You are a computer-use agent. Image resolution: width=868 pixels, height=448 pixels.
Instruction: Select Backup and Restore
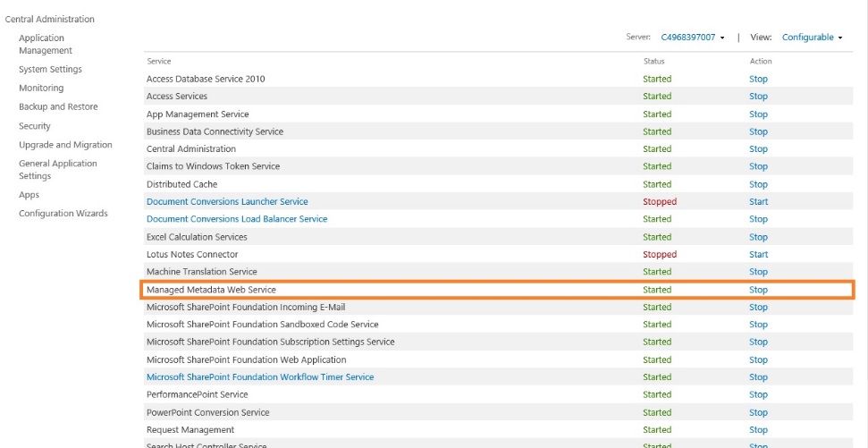point(58,107)
